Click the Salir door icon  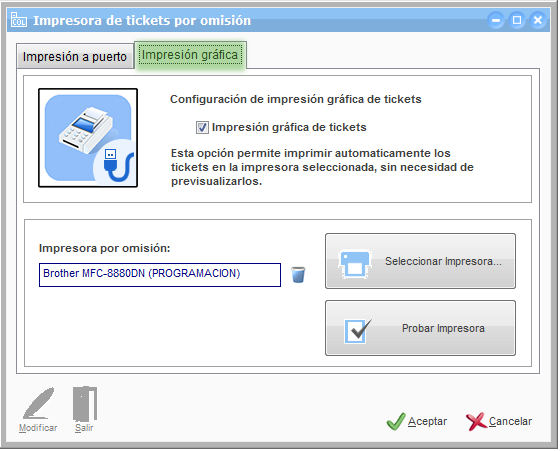click(x=85, y=404)
